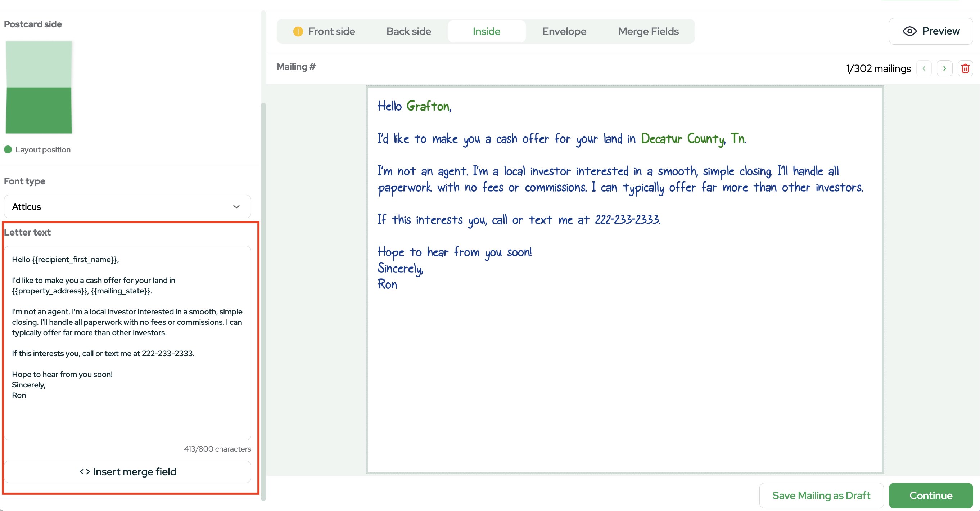The width and height of the screenshot is (980, 511).
Task: Click the green Layout position dot
Action: pyautogui.click(x=8, y=150)
